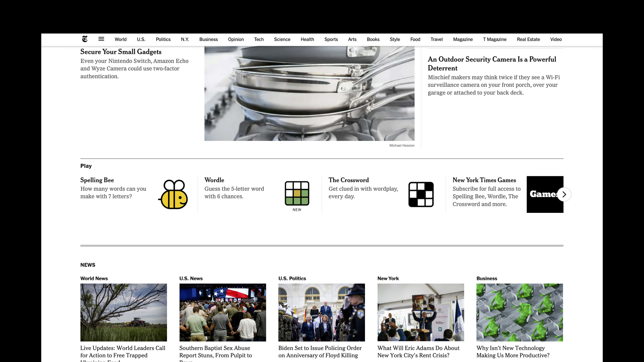Open the hamburger sections menu
This screenshot has height=362, width=644.
(x=101, y=39)
